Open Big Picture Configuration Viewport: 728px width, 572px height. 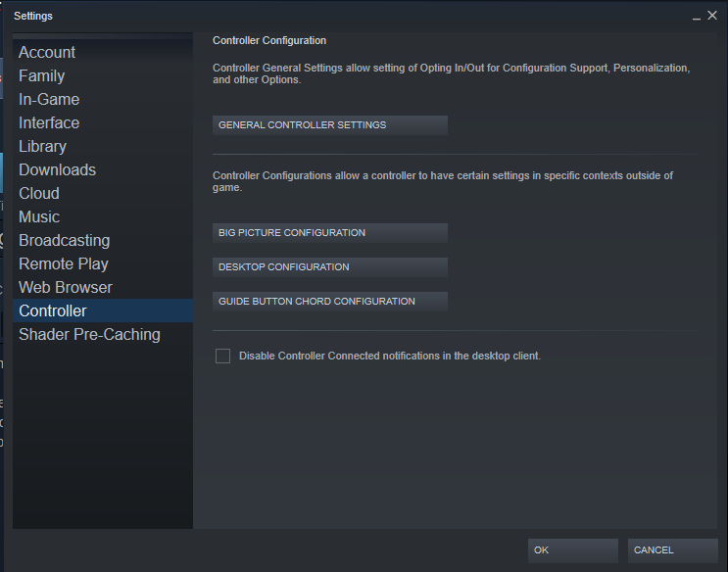pos(330,233)
